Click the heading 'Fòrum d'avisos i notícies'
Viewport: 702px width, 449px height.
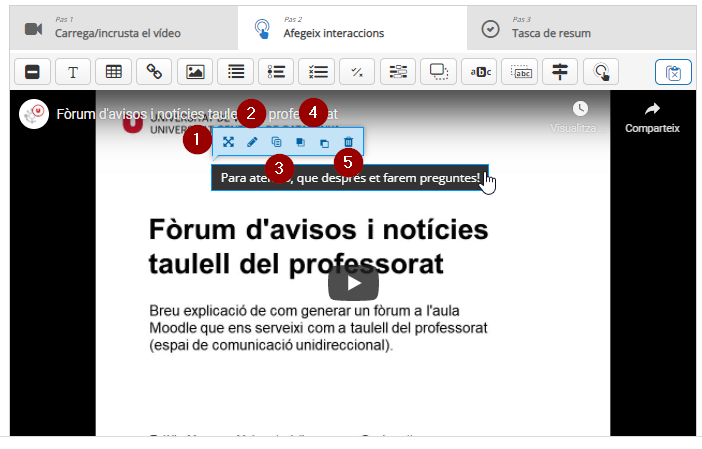point(318,230)
